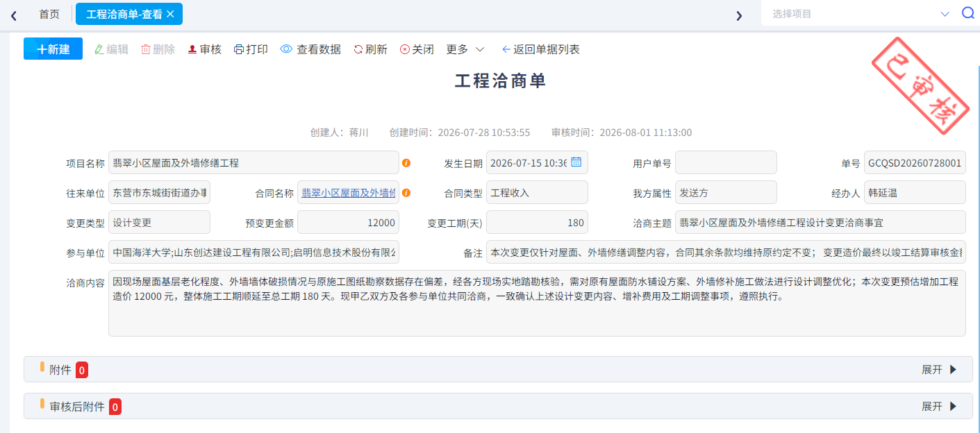The image size is (980, 433).
Task: Open the calendar icon in 发生日期
Action: 576,162
